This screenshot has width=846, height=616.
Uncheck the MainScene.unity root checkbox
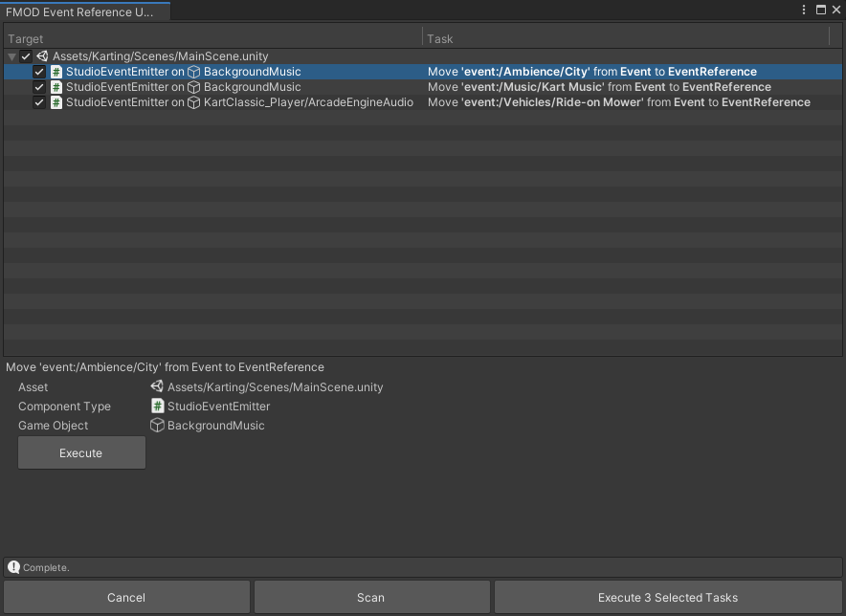(x=25, y=55)
